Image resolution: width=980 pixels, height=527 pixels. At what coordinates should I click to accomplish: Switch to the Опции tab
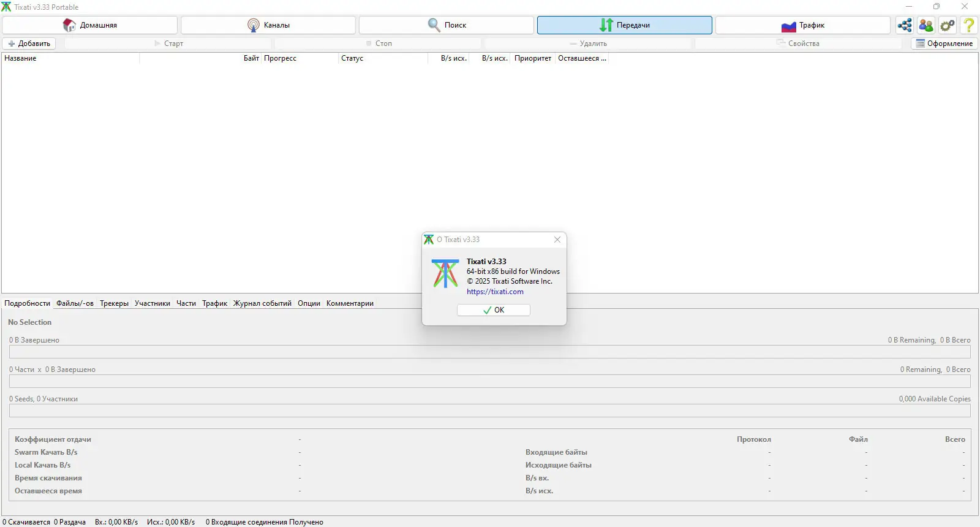pos(309,303)
